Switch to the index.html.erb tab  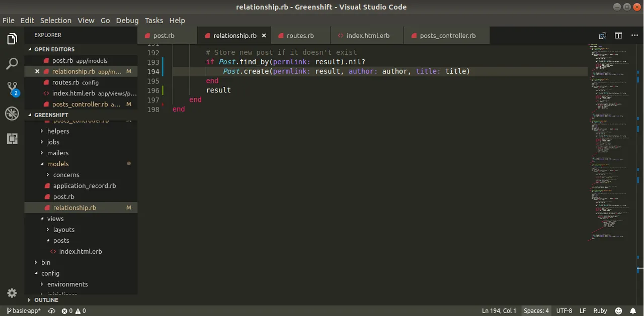(367, 36)
